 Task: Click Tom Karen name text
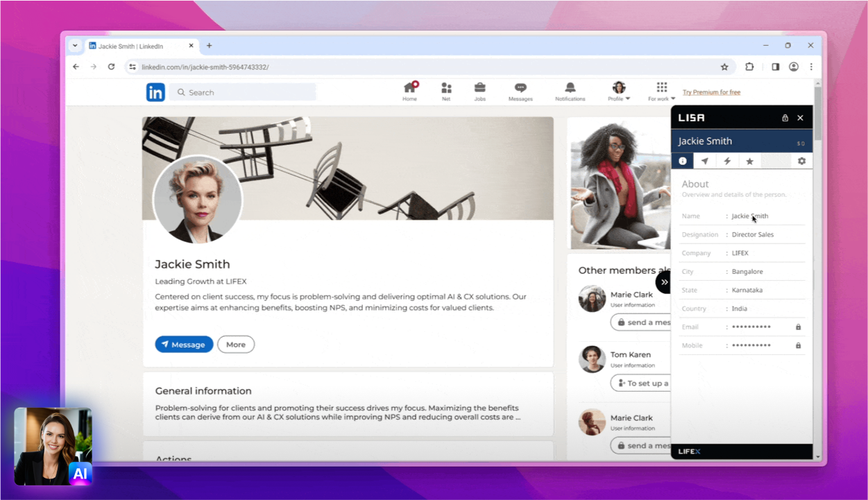pos(631,355)
